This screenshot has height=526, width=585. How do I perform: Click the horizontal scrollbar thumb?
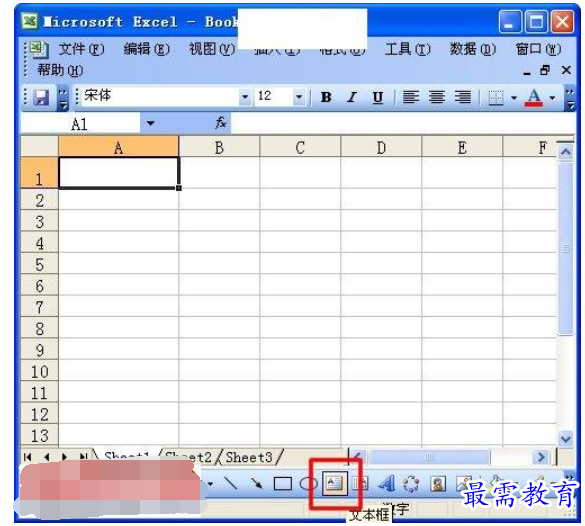(429, 457)
